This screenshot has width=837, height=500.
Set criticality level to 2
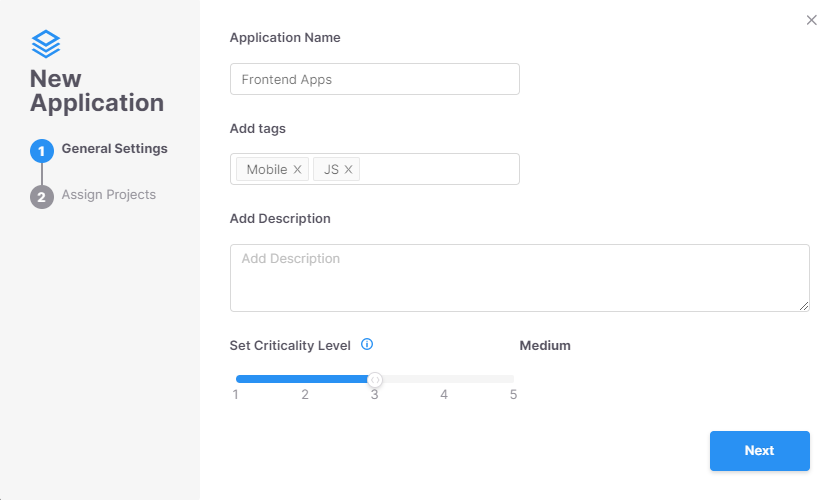click(305, 394)
